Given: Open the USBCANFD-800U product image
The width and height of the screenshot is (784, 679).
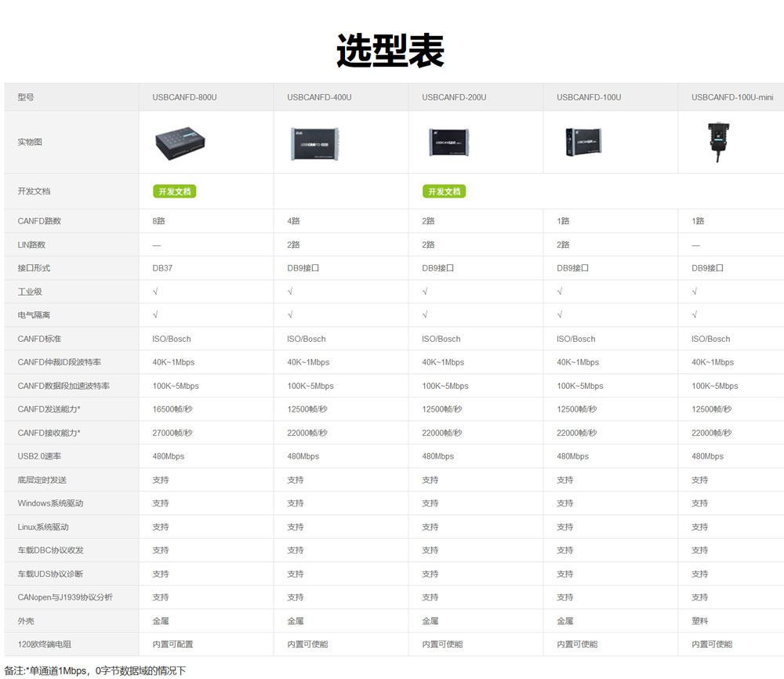Looking at the screenshot, I should tap(180, 143).
